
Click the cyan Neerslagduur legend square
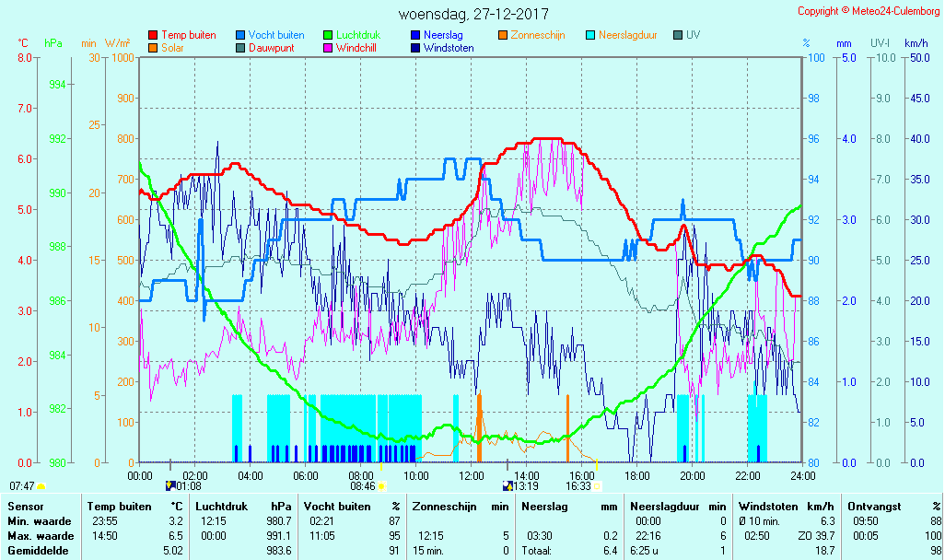tap(590, 36)
